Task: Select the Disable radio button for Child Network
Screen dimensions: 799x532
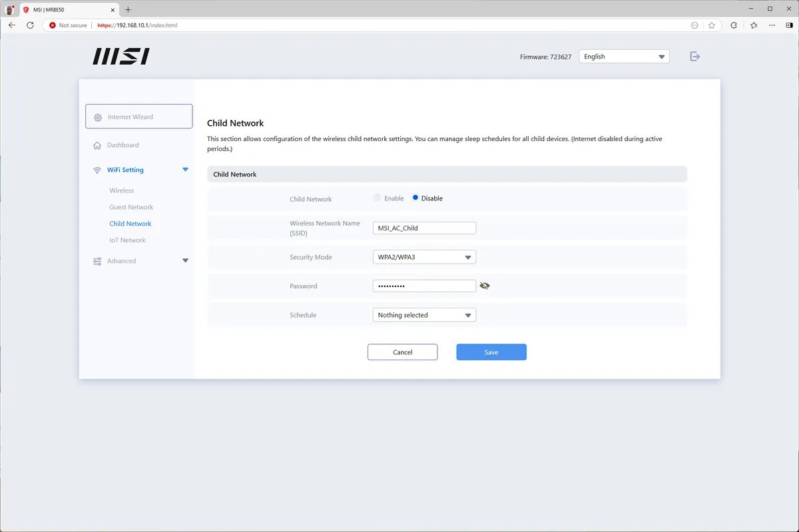Action: point(415,198)
